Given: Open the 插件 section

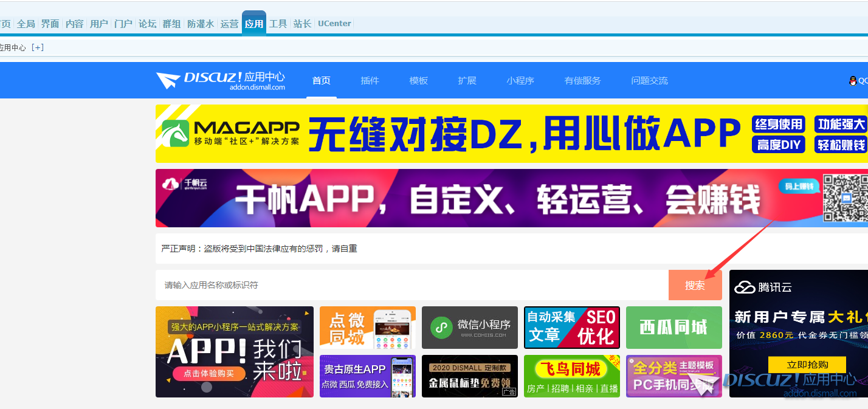Looking at the screenshot, I should pyautogui.click(x=370, y=80).
